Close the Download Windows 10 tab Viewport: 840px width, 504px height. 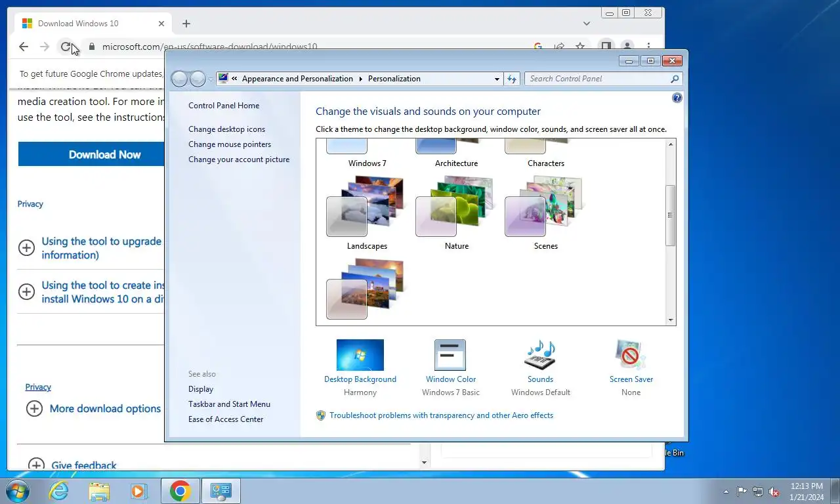[x=161, y=24]
